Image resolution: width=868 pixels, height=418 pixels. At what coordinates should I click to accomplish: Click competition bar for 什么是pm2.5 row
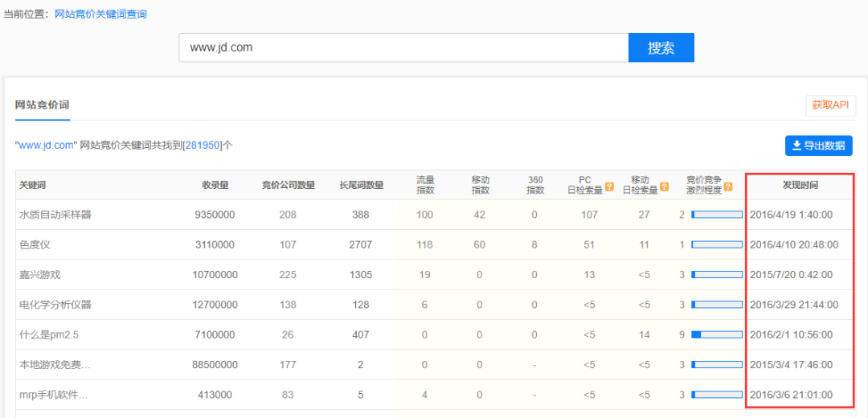[717, 334]
